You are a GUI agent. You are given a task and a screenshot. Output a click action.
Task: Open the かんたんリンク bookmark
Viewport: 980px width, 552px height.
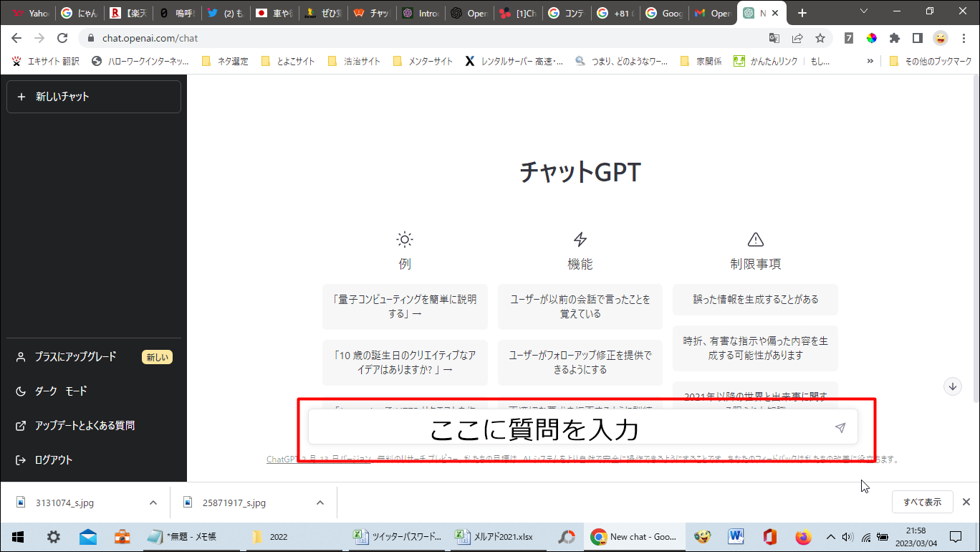(766, 61)
